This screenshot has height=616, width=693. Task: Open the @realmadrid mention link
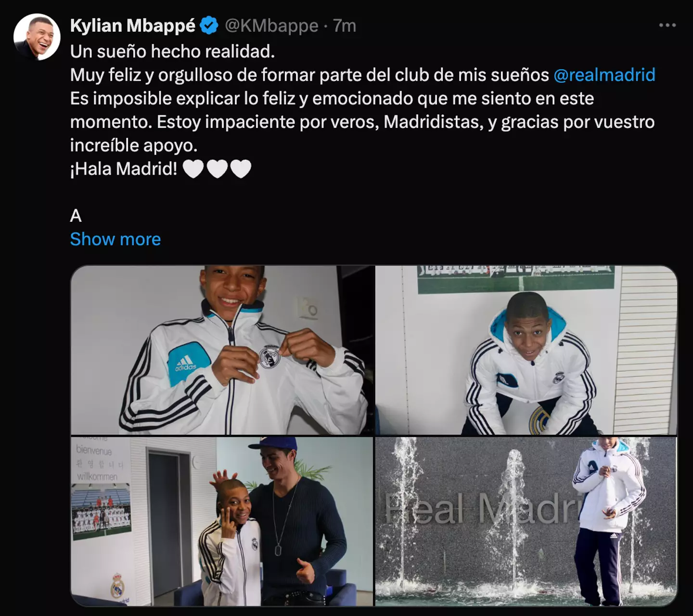click(604, 75)
